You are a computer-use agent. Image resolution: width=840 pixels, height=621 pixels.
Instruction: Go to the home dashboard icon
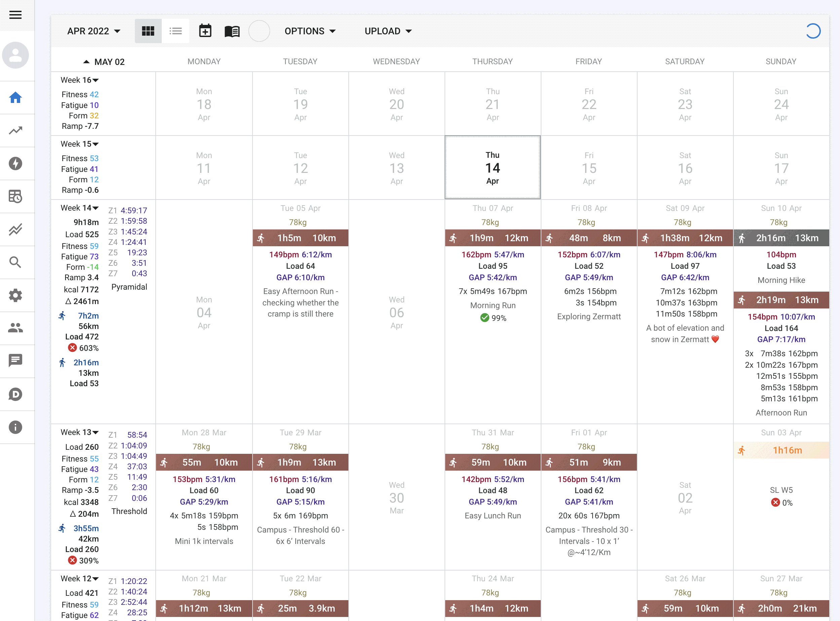tap(15, 98)
